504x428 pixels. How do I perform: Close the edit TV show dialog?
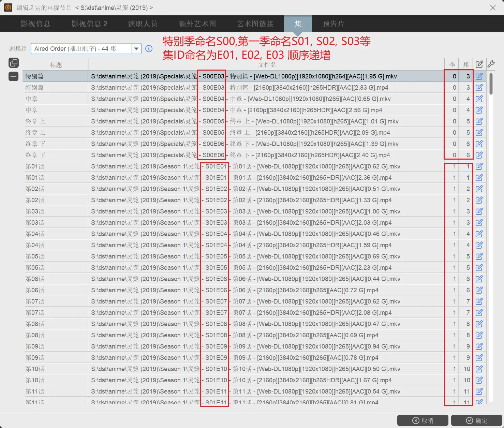point(493,8)
